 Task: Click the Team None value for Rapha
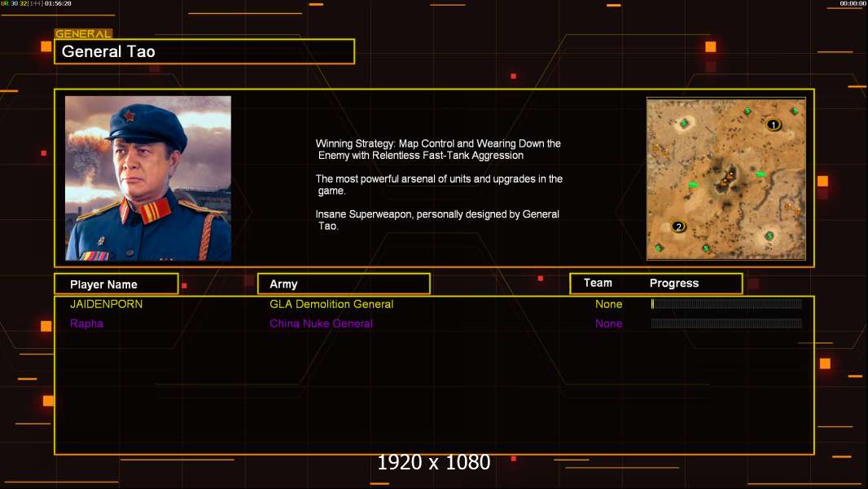click(608, 324)
